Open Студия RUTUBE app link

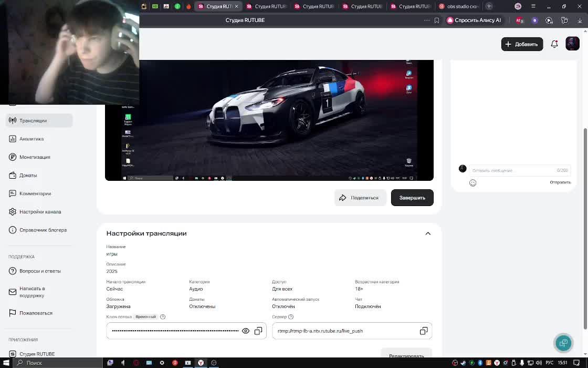[37, 354]
